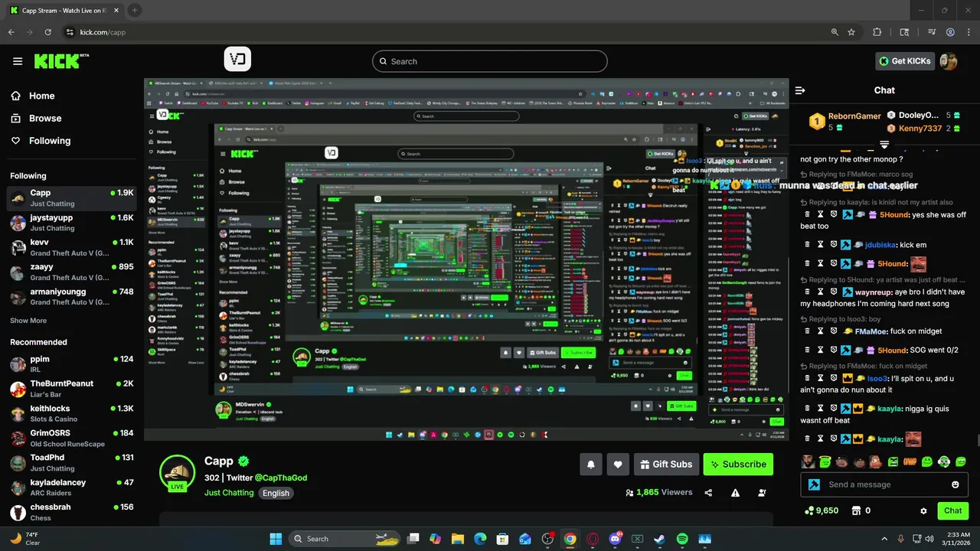This screenshot has height=551, width=980.
Task: Send message with green Chat button
Action: [x=952, y=510]
